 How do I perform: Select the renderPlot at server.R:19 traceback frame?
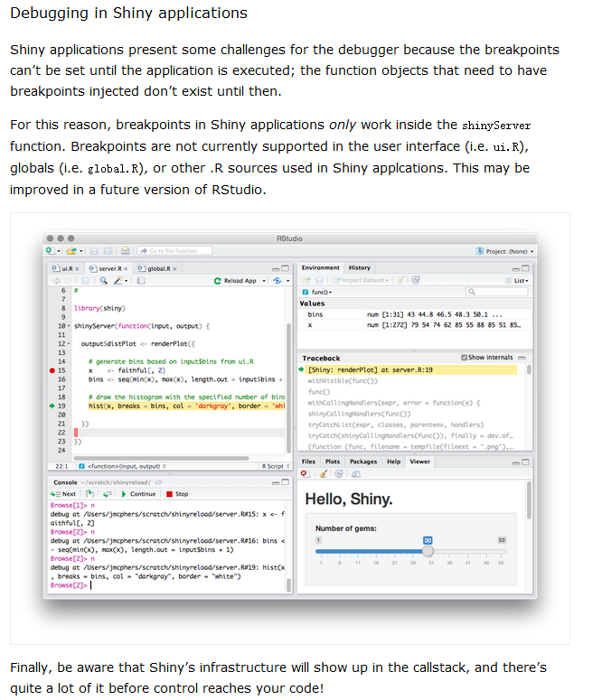coord(410,369)
